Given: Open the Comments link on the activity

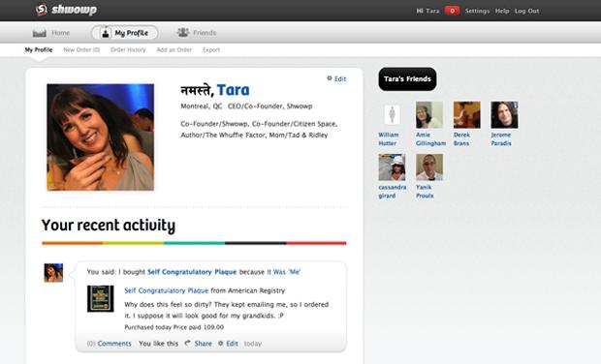Looking at the screenshot, I should [x=114, y=344].
